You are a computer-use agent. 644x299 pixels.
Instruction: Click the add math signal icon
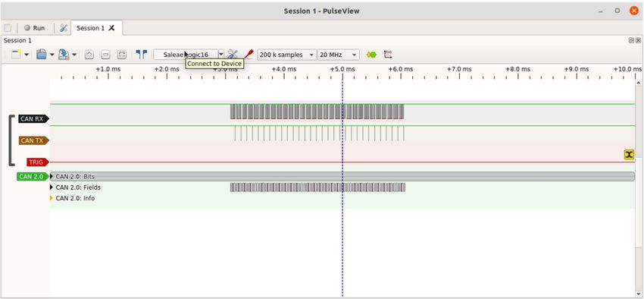[x=388, y=55]
